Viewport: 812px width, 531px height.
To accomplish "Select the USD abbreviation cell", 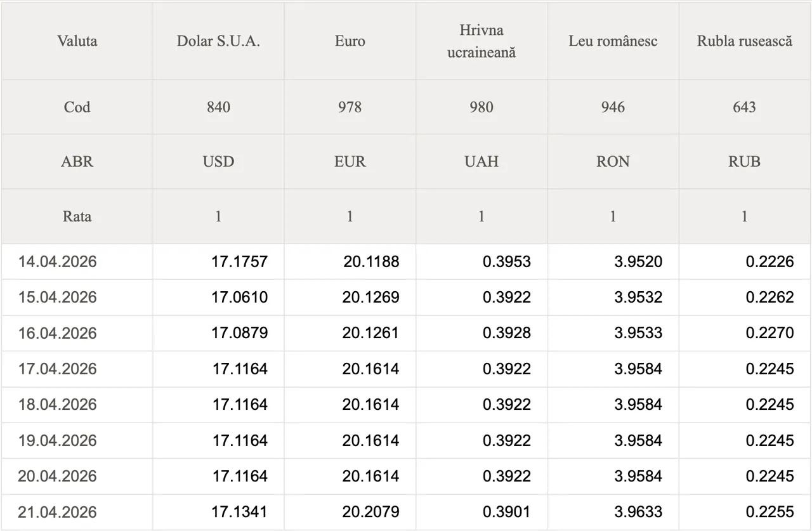I will [218, 162].
